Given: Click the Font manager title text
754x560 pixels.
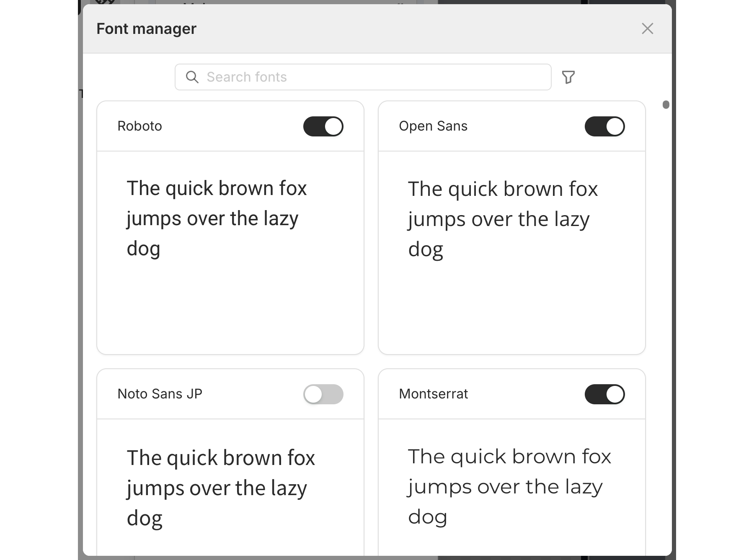Looking at the screenshot, I should [x=147, y=29].
